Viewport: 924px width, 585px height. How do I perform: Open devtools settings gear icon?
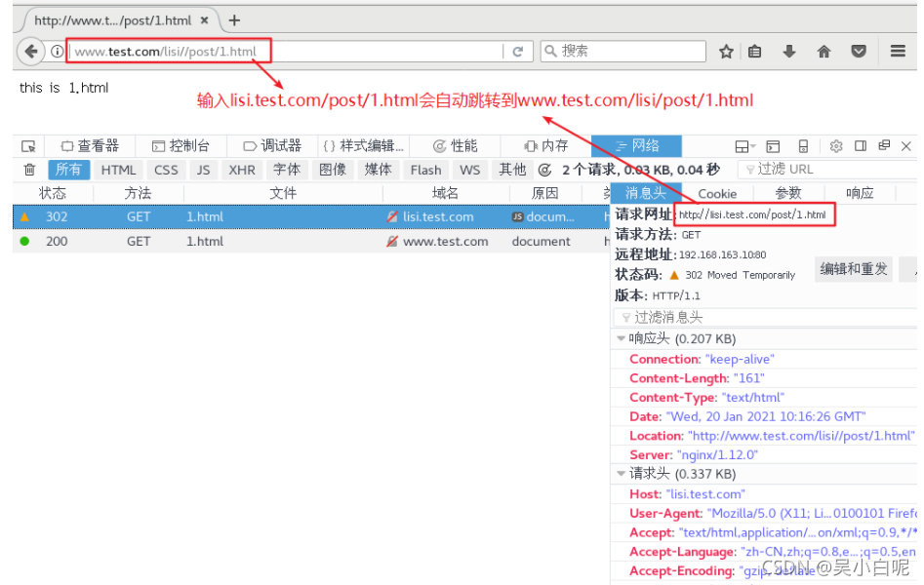click(x=836, y=146)
